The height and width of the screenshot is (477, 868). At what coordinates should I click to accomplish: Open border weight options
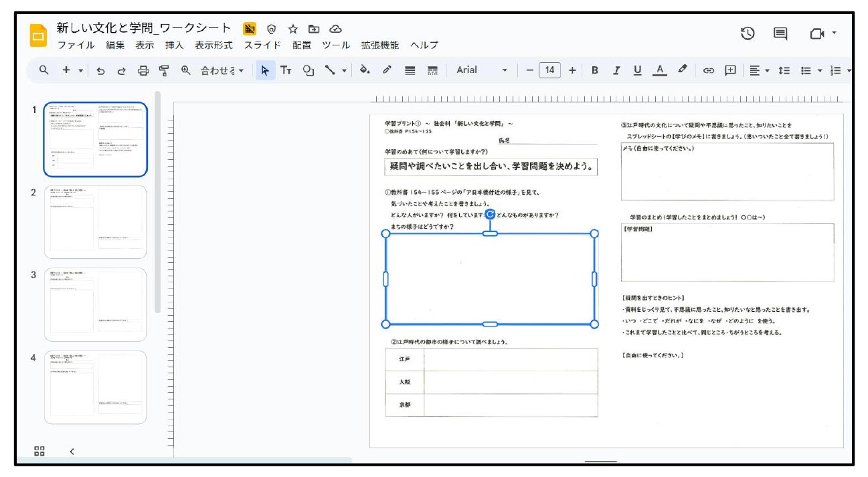[x=410, y=70]
